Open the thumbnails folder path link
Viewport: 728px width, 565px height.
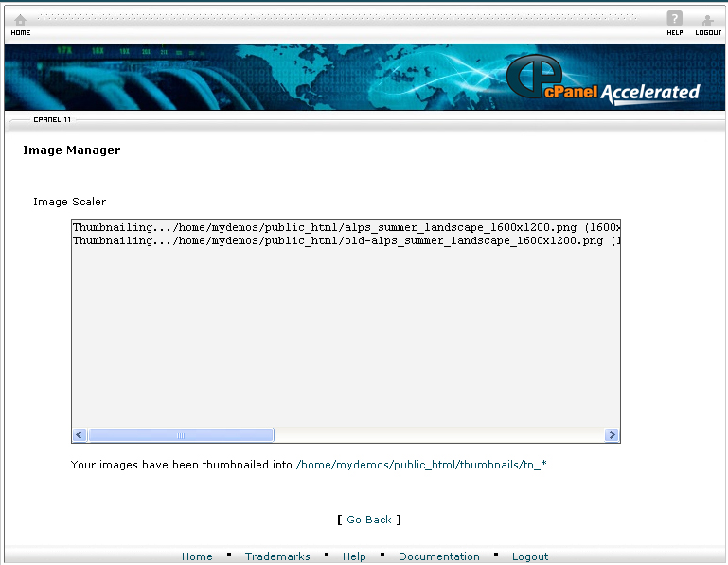(x=421, y=465)
